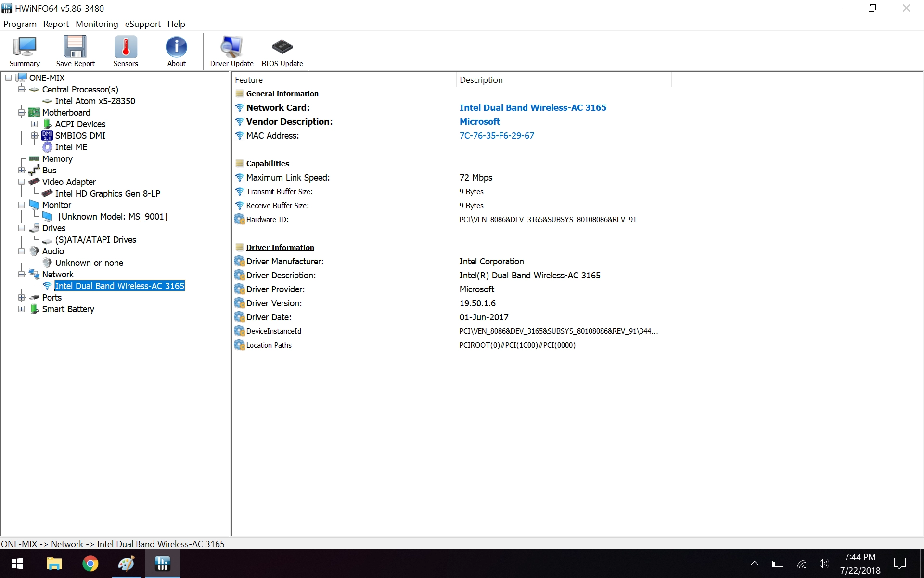
Task: Expand the Smart Battery node
Action: (x=22, y=309)
